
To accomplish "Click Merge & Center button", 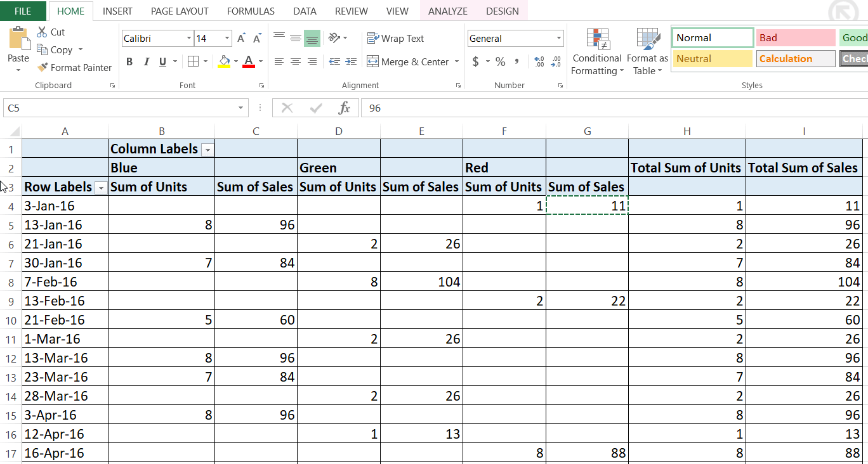I will (409, 61).
